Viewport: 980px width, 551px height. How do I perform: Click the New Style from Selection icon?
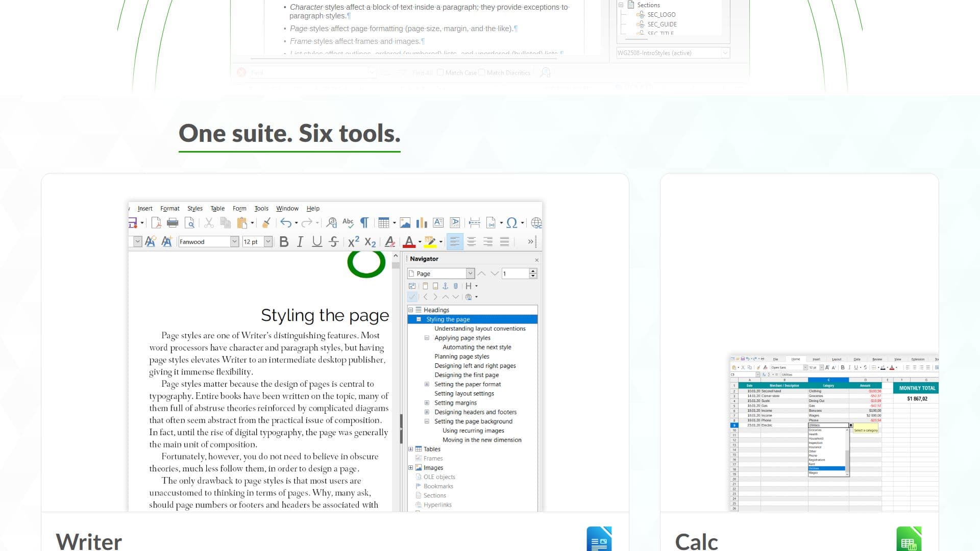(166, 242)
